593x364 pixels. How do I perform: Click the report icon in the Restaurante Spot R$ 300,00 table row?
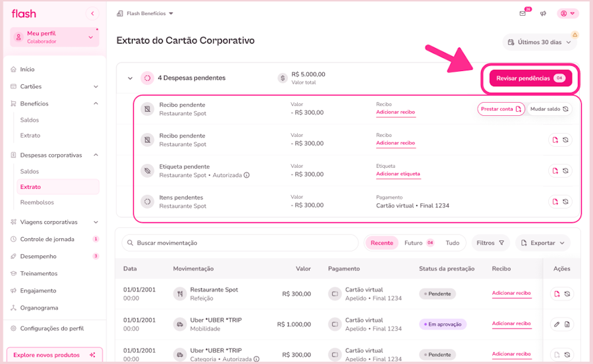point(557,294)
